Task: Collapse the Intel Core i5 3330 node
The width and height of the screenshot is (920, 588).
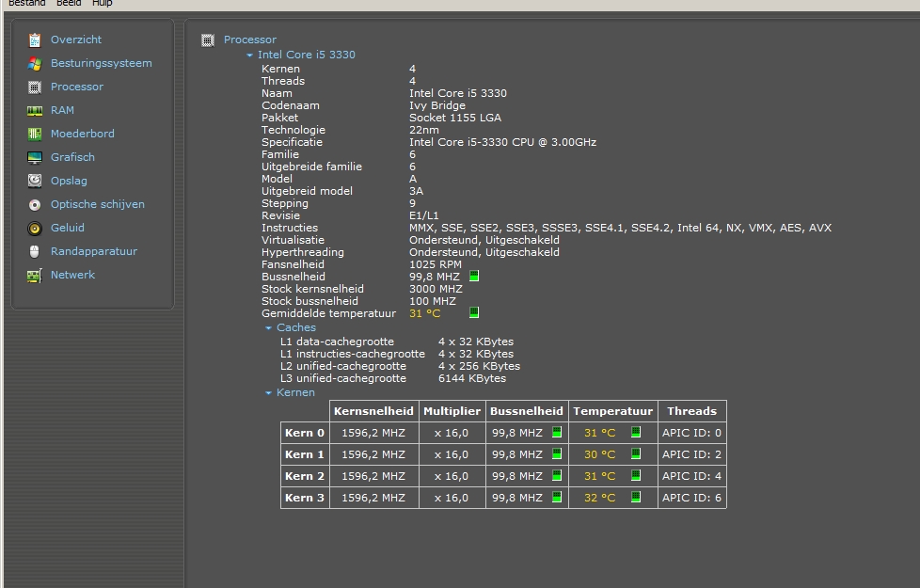Action: pyautogui.click(x=249, y=56)
